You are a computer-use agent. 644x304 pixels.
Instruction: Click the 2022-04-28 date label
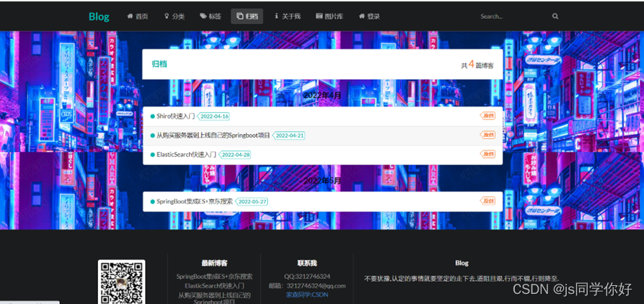pos(235,155)
